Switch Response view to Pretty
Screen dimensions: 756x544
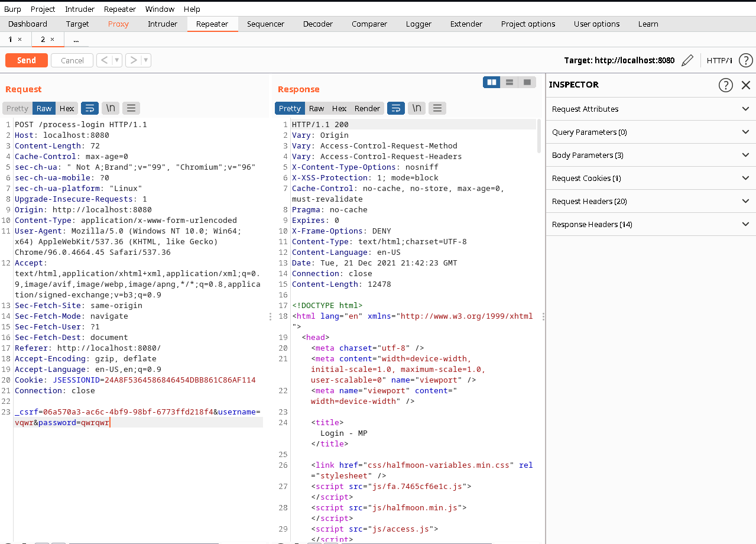pyautogui.click(x=290, y=108)
